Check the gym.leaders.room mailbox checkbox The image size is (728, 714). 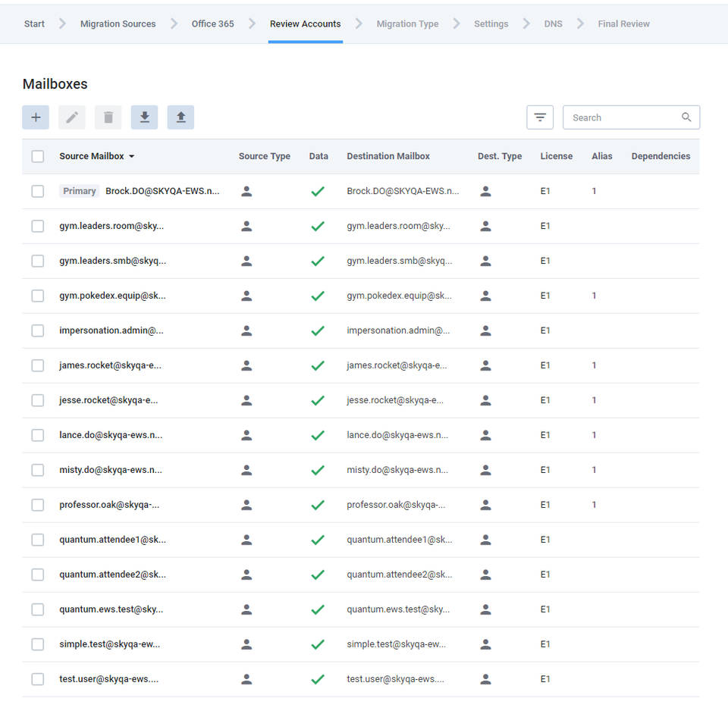pos(38,226)
